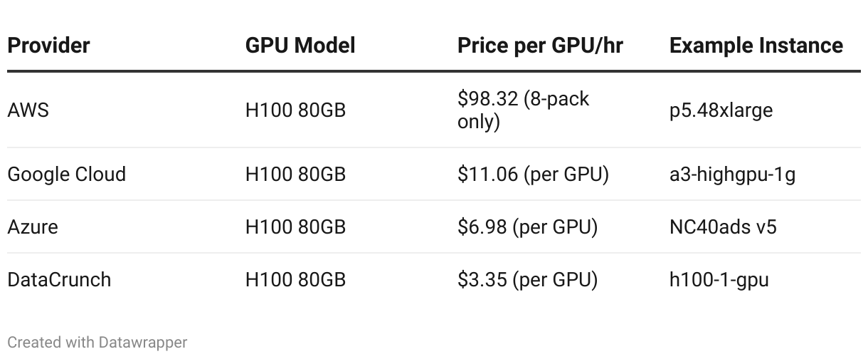This screenshot has width=868, height=359.
Task: Select the AWS provider cell
Action: coord(28,110)
